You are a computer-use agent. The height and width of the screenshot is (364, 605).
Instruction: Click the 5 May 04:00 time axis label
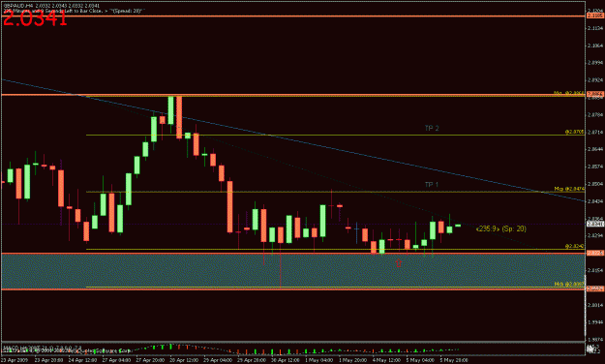[x=420, y=360]
